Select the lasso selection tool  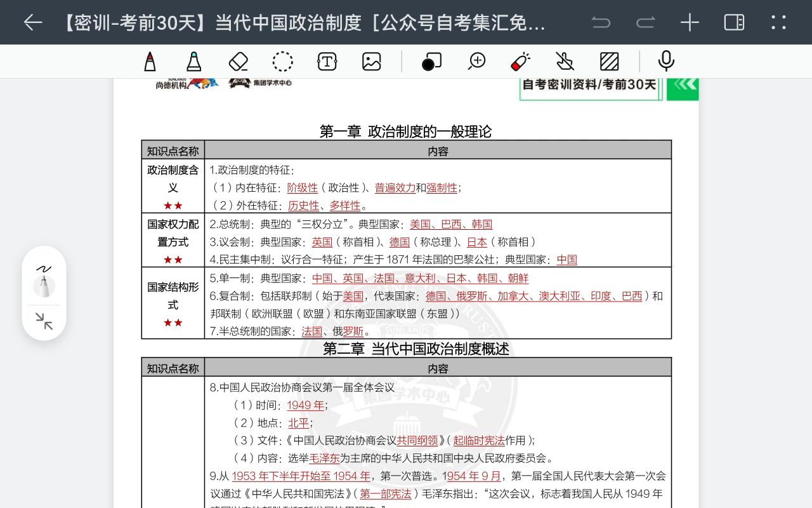283,62
